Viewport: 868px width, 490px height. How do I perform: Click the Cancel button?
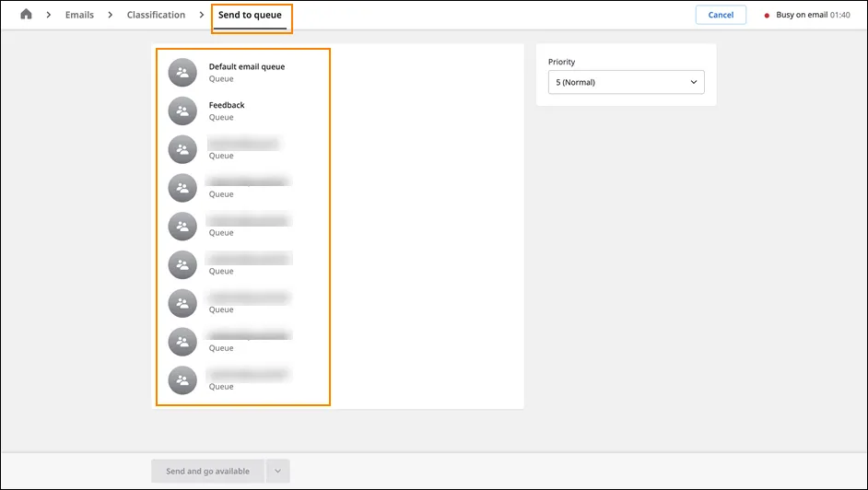click(721, 15)
